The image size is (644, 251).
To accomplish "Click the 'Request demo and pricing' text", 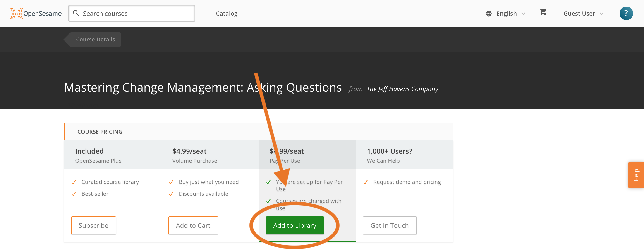I will pos(407,182).
